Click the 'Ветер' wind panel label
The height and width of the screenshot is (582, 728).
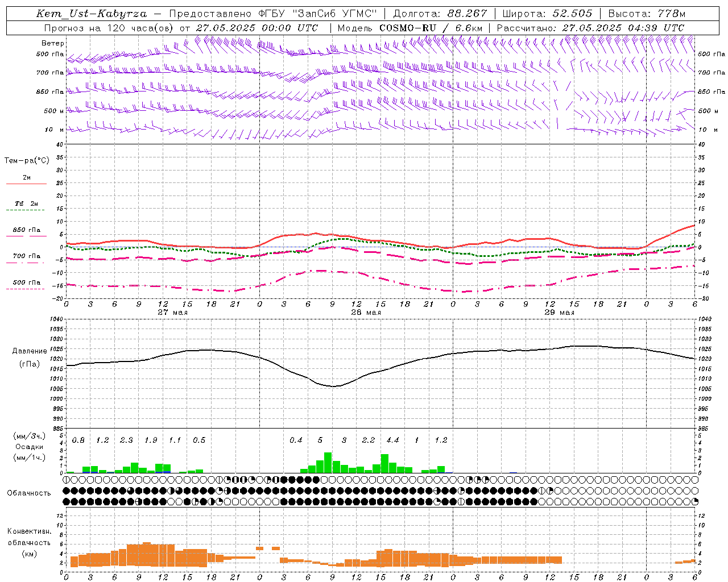coord(53,43)
